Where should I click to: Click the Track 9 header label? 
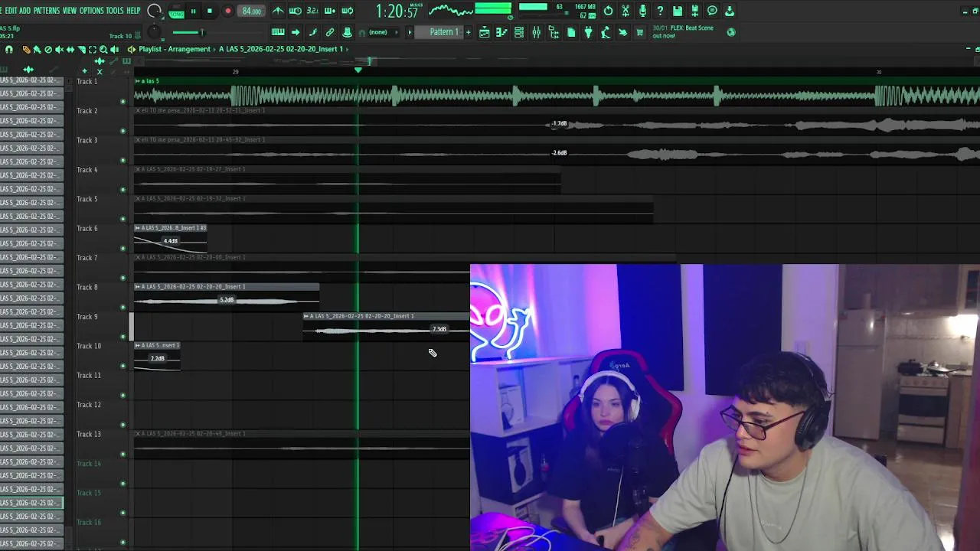click(x=87, y=316)
